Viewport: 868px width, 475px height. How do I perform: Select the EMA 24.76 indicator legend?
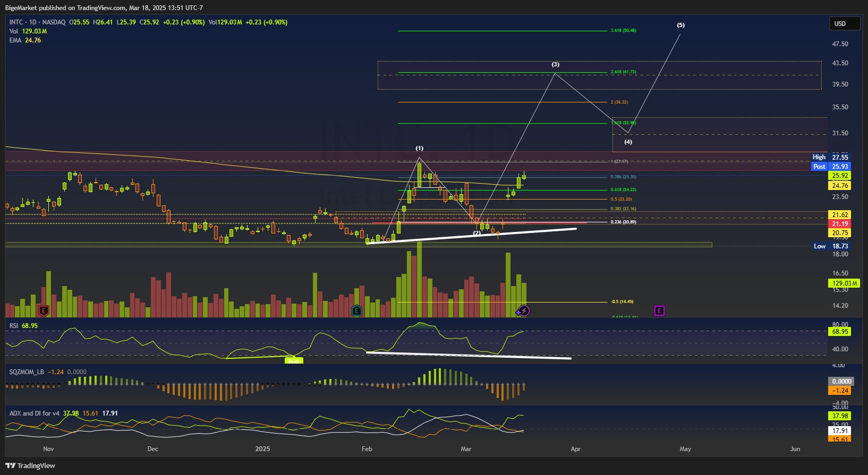[25, 40]
